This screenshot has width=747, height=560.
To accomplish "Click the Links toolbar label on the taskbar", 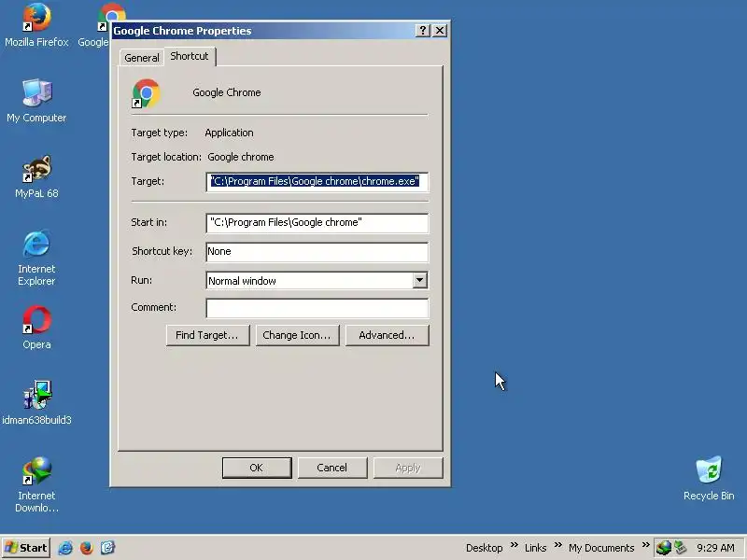I will point(535,548).
